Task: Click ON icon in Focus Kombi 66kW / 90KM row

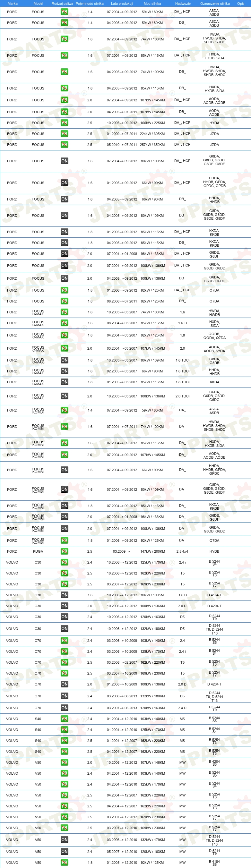Action: point(65,469)
